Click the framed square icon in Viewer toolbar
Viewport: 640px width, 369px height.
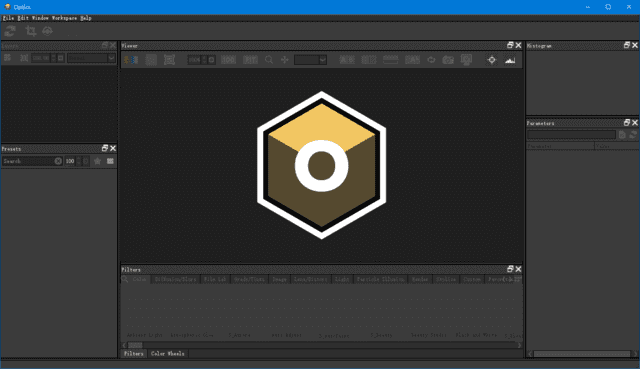pos(169,60)
